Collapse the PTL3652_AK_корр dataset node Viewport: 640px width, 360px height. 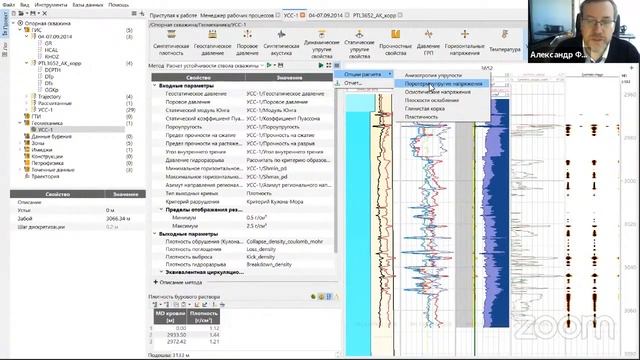pyautogui.click(x=27, y=63)
